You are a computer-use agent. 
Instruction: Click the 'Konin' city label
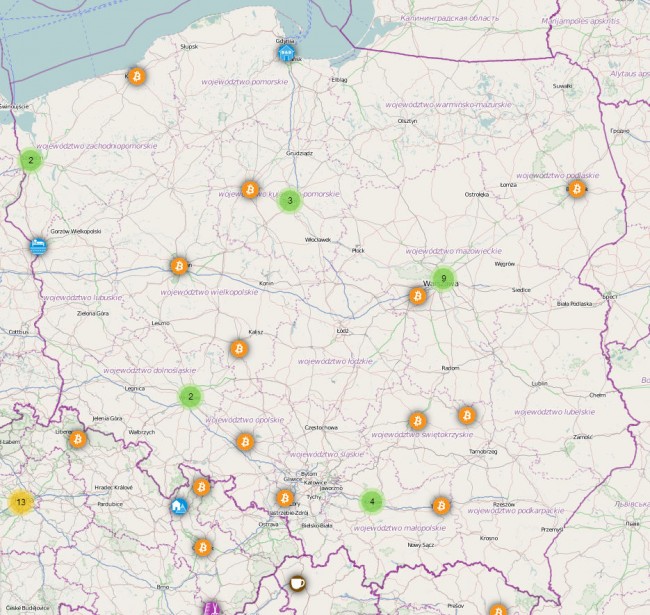click(x=266, y=283)
